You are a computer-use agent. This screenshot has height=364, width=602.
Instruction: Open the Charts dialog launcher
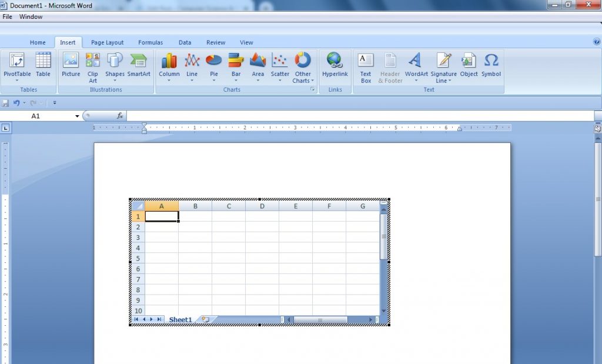tap(312, 89)
